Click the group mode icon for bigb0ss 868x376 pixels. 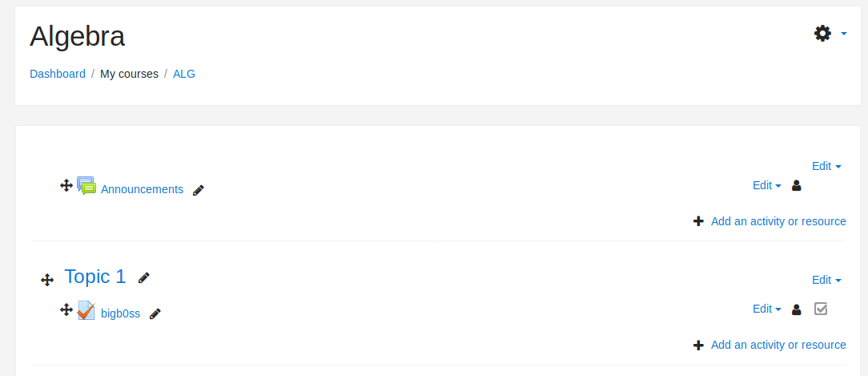pyautogui.click(x=796, y=309)
